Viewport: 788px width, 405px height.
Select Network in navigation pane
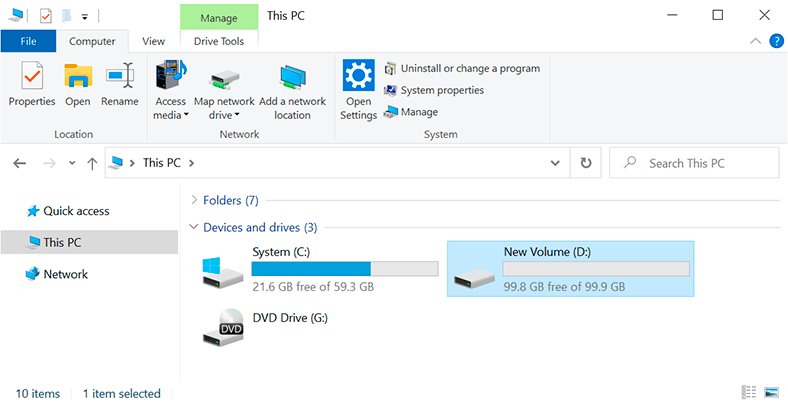tap(57, 274)
